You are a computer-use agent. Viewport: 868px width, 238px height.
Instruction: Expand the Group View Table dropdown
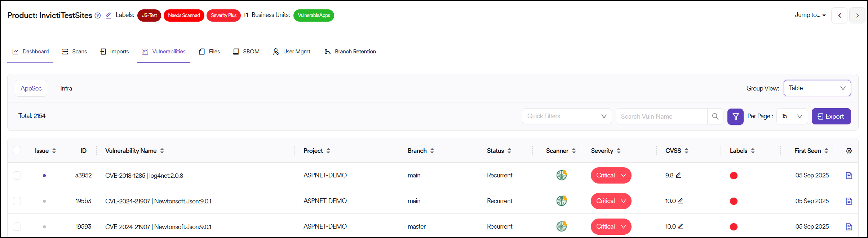[x=817, y=88]
